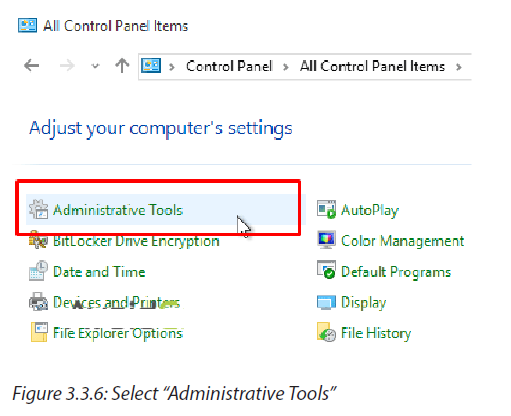
Task: Click the File History icon
Action: click(326, 332)
